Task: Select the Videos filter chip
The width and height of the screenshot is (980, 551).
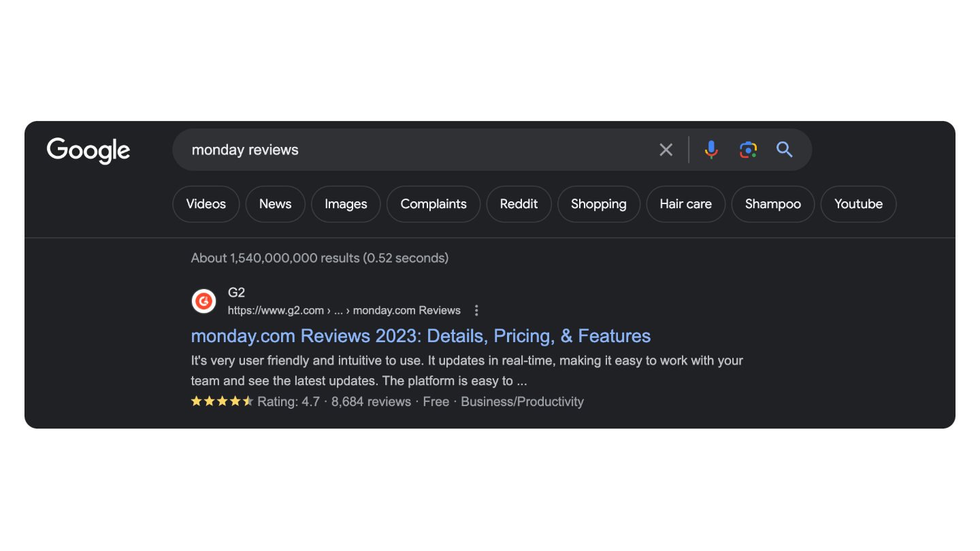Action: (206, 204)
